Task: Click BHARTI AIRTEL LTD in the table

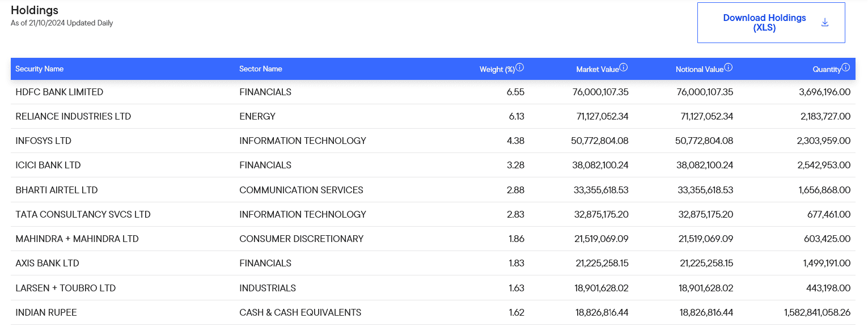Action: tap(57, 190)
